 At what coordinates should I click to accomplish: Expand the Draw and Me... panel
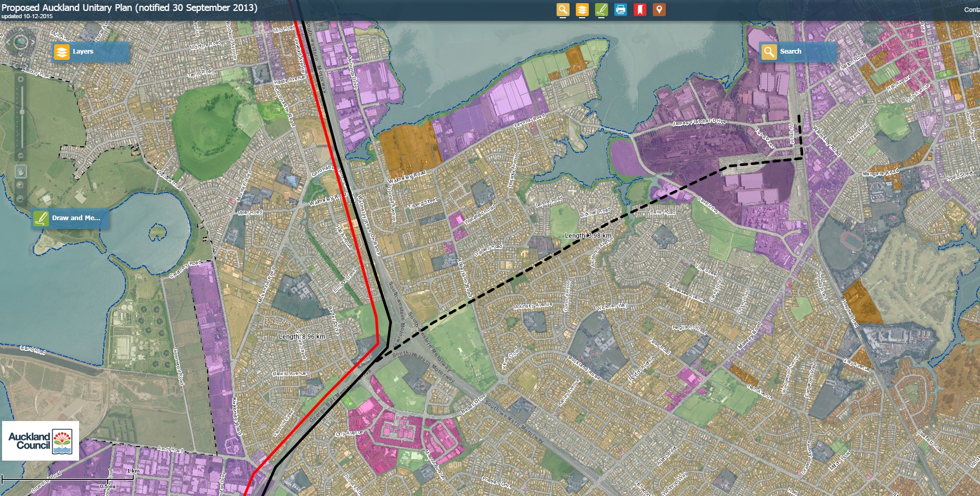(70, 218)
